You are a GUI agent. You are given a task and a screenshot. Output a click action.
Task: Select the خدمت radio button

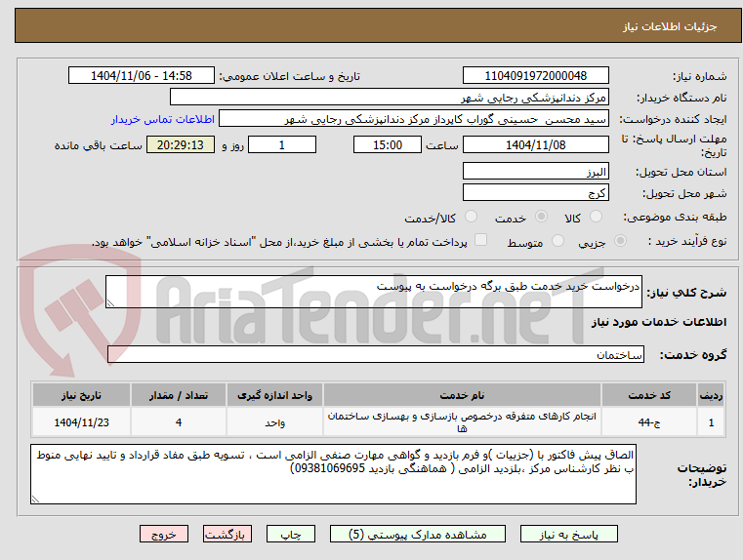click(541, 217)
